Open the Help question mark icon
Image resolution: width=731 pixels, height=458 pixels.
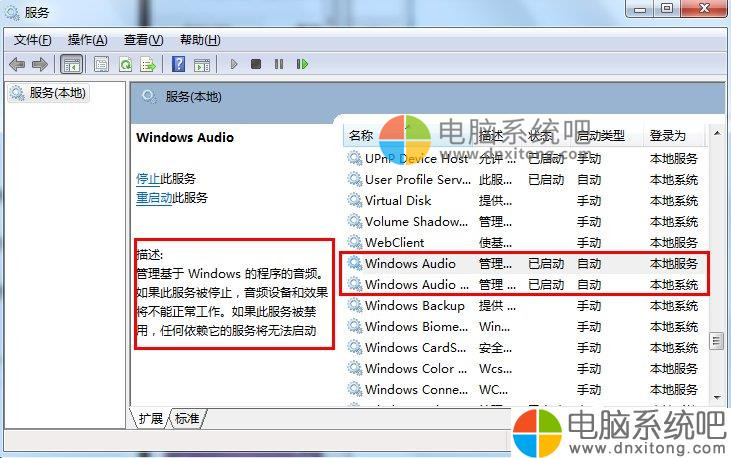pos(179,64)
